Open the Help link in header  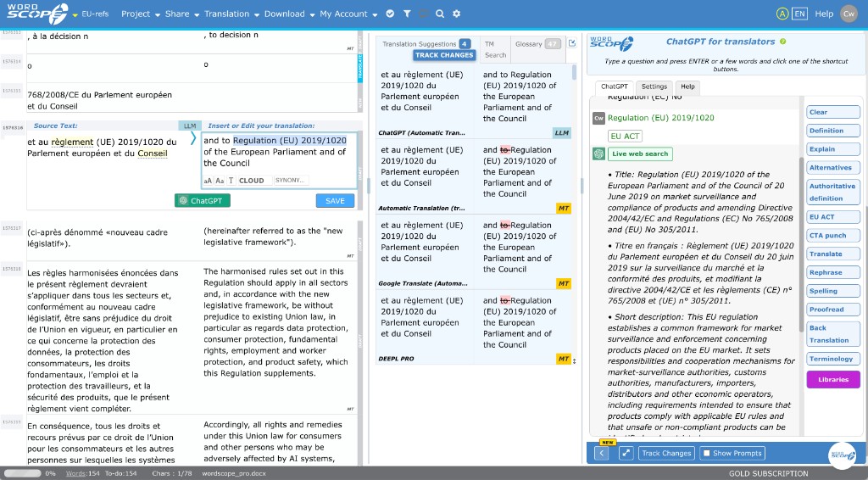coord(824,14)
